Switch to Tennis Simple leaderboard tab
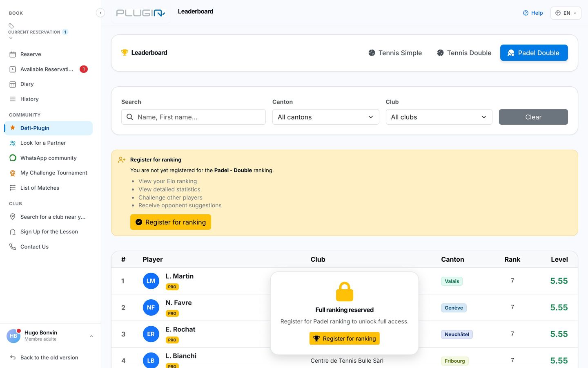Viewport: 588px width, 368px height. (395, 53)
